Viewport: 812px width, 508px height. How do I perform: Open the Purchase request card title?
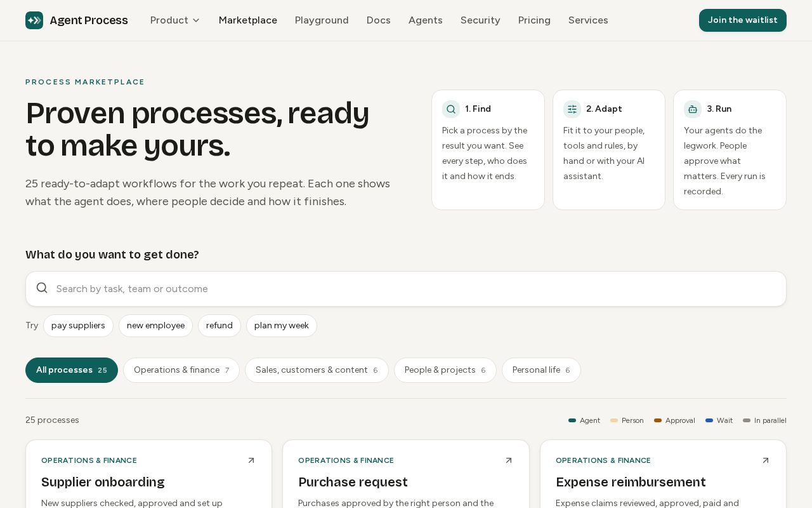click(353, 482)
